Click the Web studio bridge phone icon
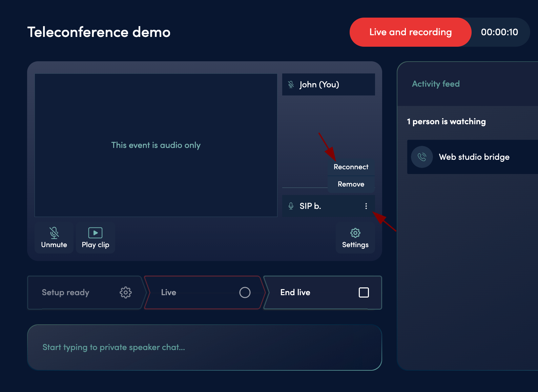The width and height of the screenshot is (538, 392). click(x=422, y=157)
